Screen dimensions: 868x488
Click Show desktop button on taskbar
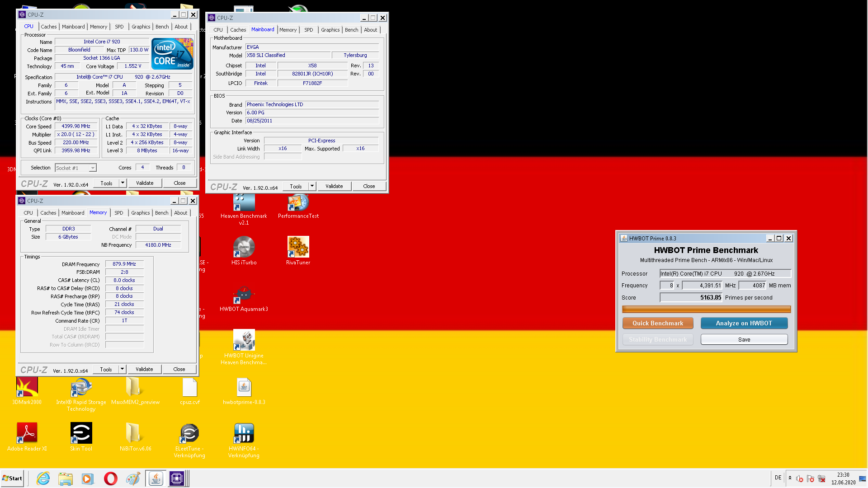pyautogui.click(x=863, y=479)
